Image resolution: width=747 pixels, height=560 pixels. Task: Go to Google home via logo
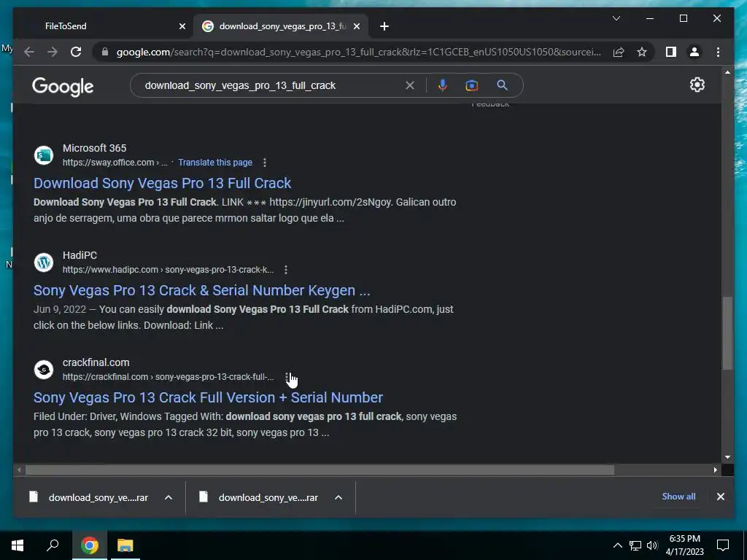click(x=63, y=87)
